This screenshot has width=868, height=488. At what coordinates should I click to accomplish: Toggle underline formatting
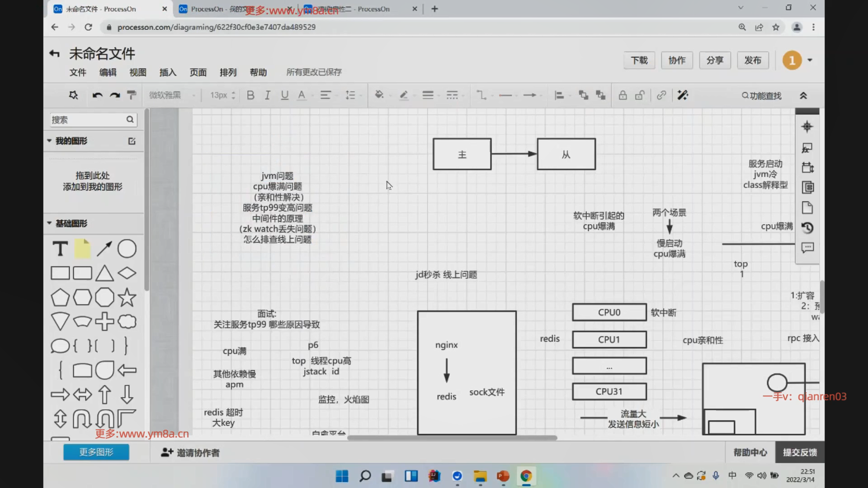(x=284, y=95)
